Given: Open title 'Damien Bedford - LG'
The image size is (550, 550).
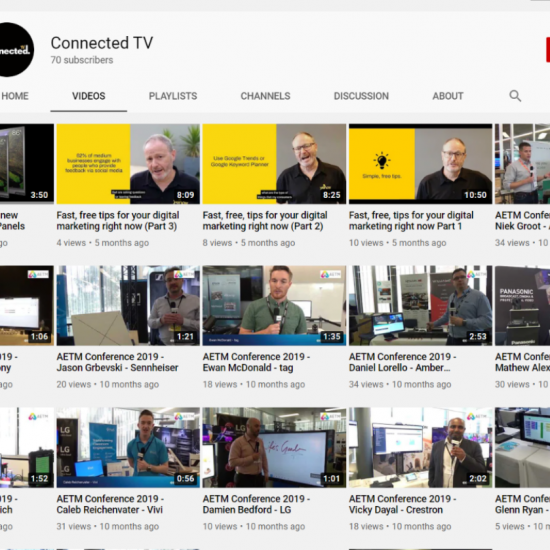Looking at the screenshot, I should tap(256, 504).
